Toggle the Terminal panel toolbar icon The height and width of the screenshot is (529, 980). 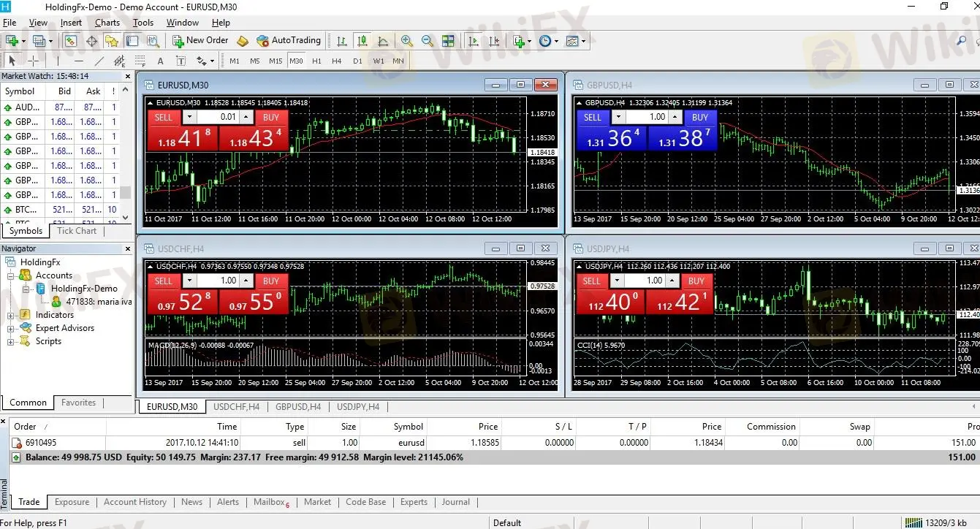click(132, 41)
